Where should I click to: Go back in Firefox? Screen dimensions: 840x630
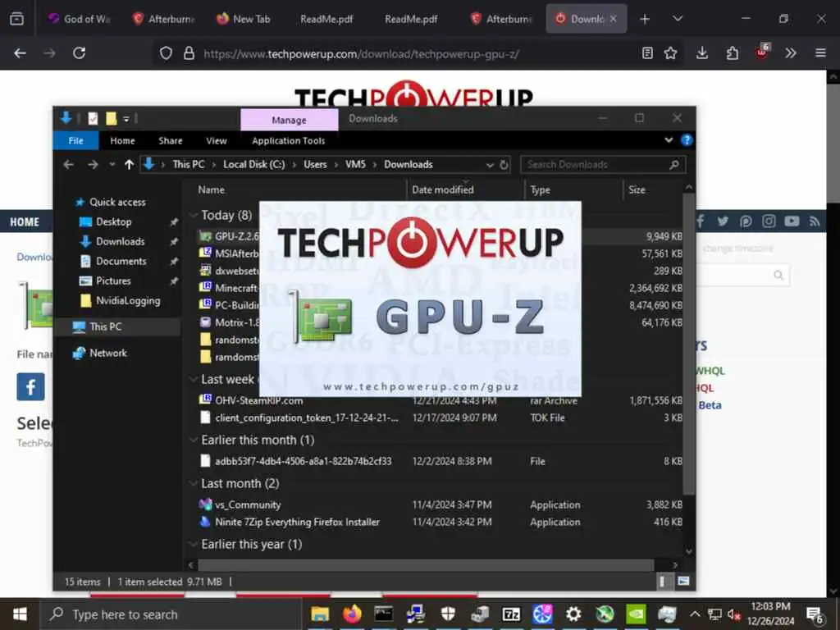point(20,53)
